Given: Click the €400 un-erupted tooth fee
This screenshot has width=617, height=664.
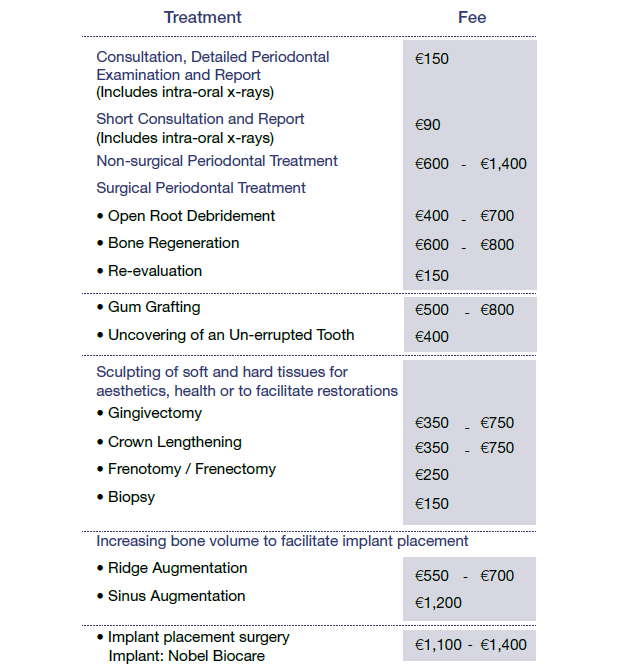Looking at the screenshot, I should tap(432, 337).
